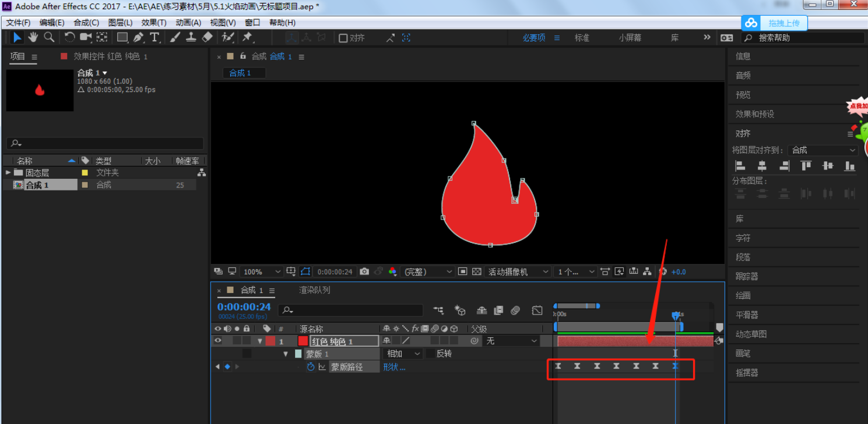Click the 拖拽上传 upload button

(x=775, y=23)
